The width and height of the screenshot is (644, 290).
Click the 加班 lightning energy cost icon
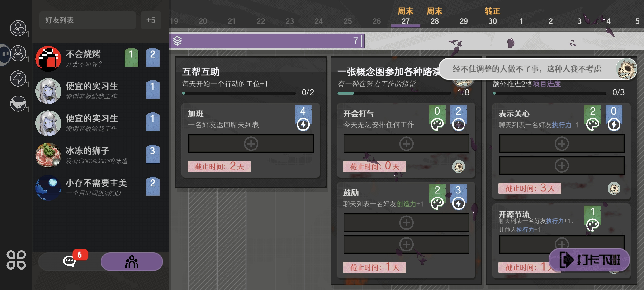click(x=303, y=124)
